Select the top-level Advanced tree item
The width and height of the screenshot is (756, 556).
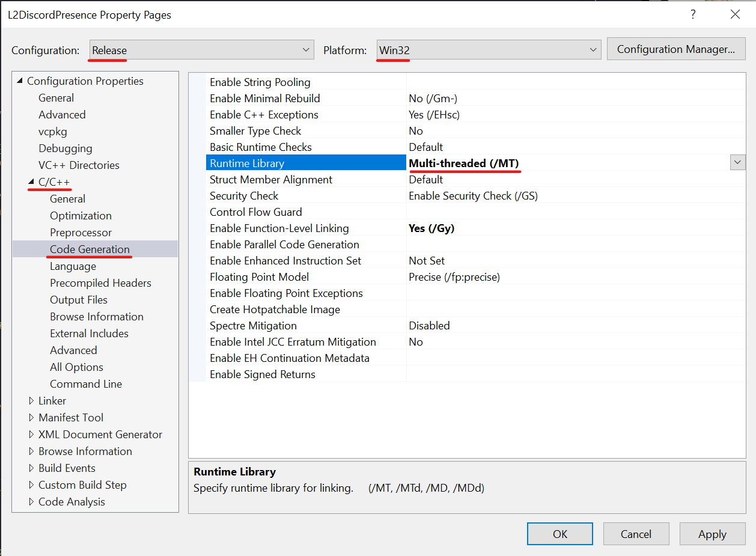pyautogui.click(x=62, y=115)
